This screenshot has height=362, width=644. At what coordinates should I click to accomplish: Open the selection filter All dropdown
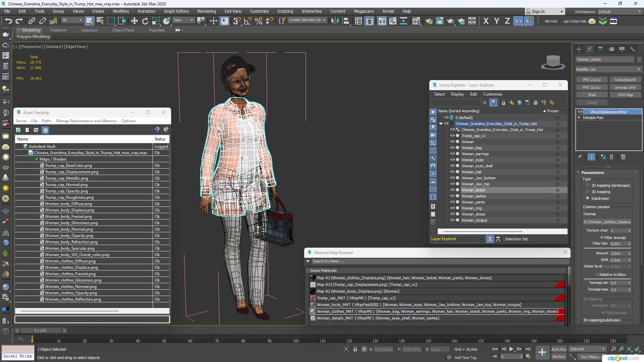pos(72,20)
